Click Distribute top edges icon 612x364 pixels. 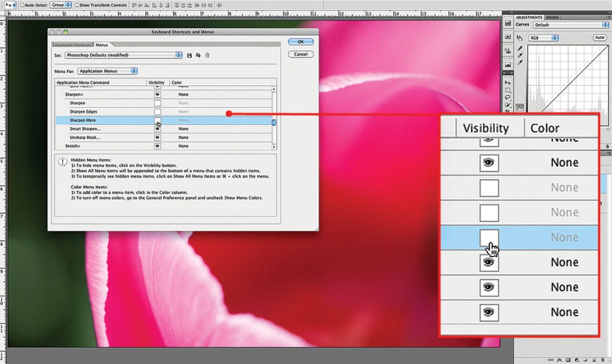(x=176, y=5)
